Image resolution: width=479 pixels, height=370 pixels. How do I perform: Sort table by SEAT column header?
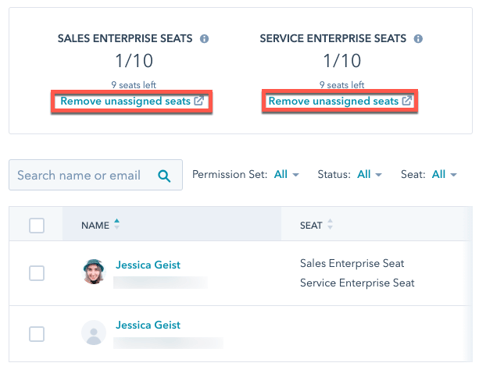point(311,225)
